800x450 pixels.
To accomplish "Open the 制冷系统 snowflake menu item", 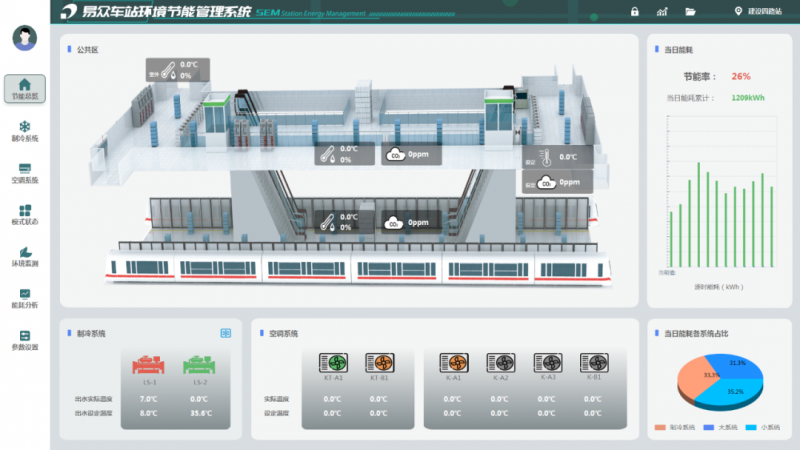I will [24, 131].
